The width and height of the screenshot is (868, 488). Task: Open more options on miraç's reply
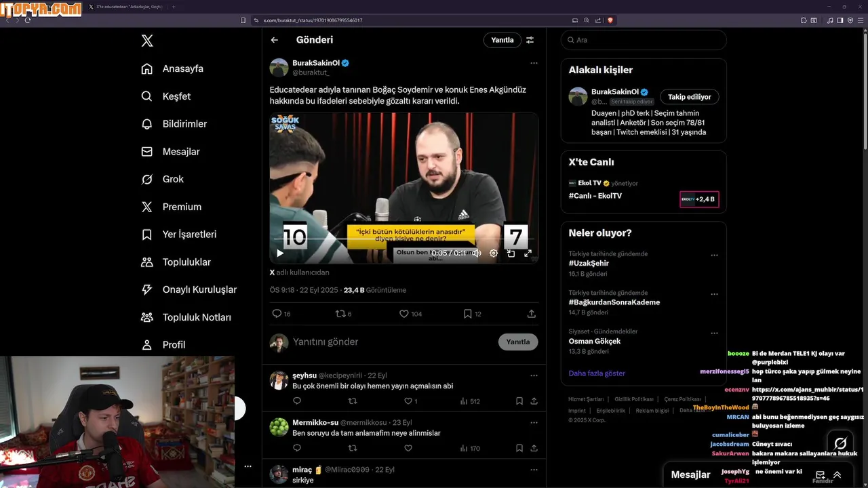tap(534, 470)
